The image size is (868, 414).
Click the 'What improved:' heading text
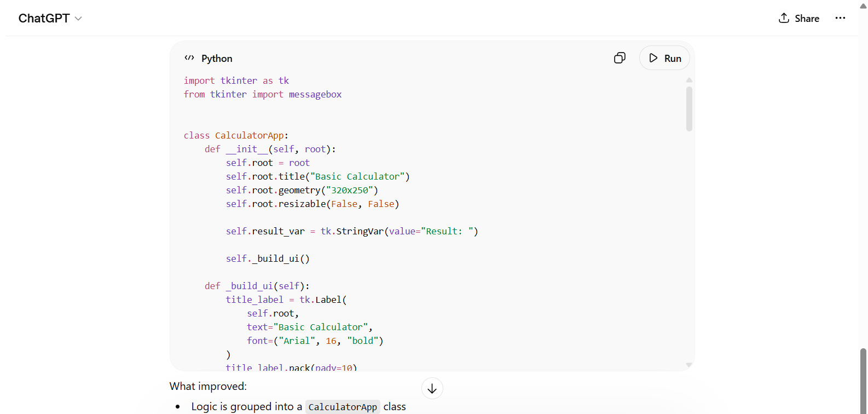point(208,386)
